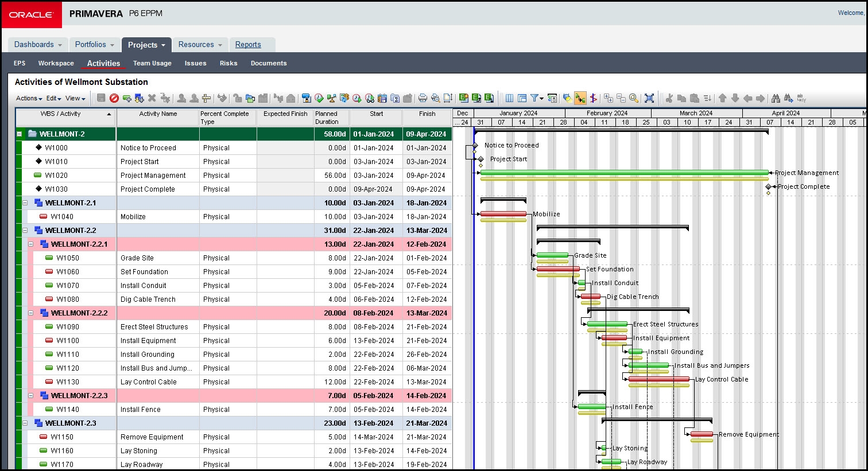Toggle full screen view of the activities
Viewport: 868px width, 471px height.
tap(649, 98)
